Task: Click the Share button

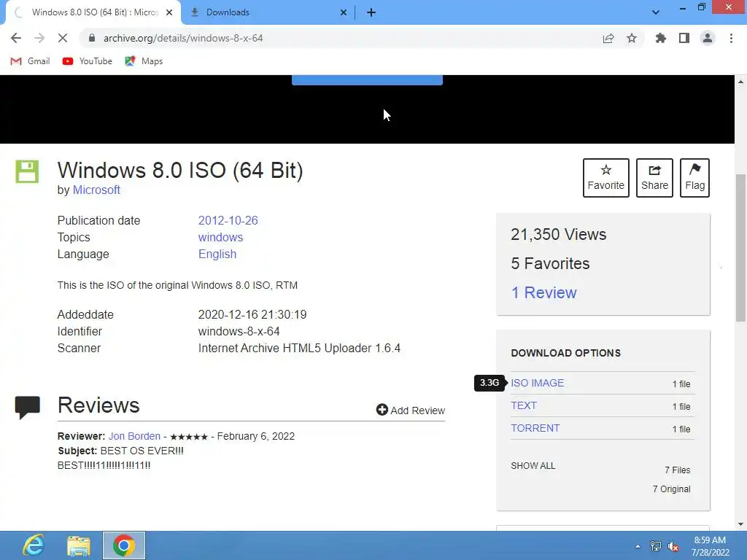Action: (x=654, y=178)
